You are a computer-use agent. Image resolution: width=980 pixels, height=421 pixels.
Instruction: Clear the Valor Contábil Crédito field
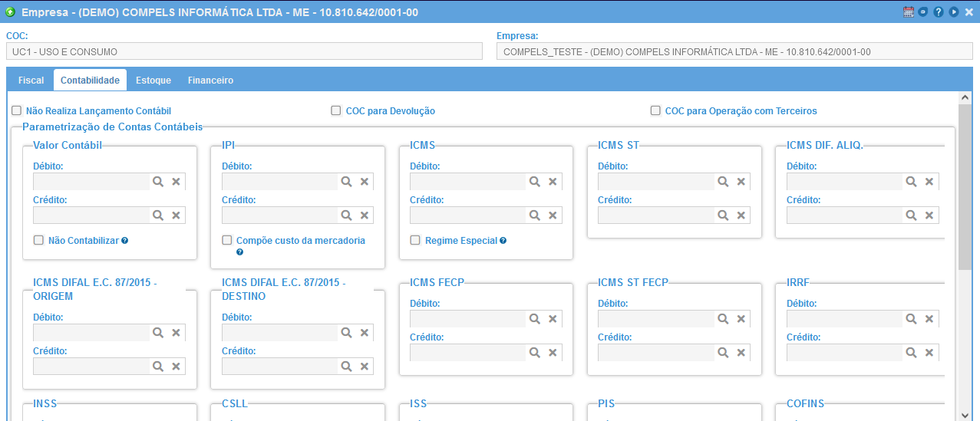pos(176,215)
